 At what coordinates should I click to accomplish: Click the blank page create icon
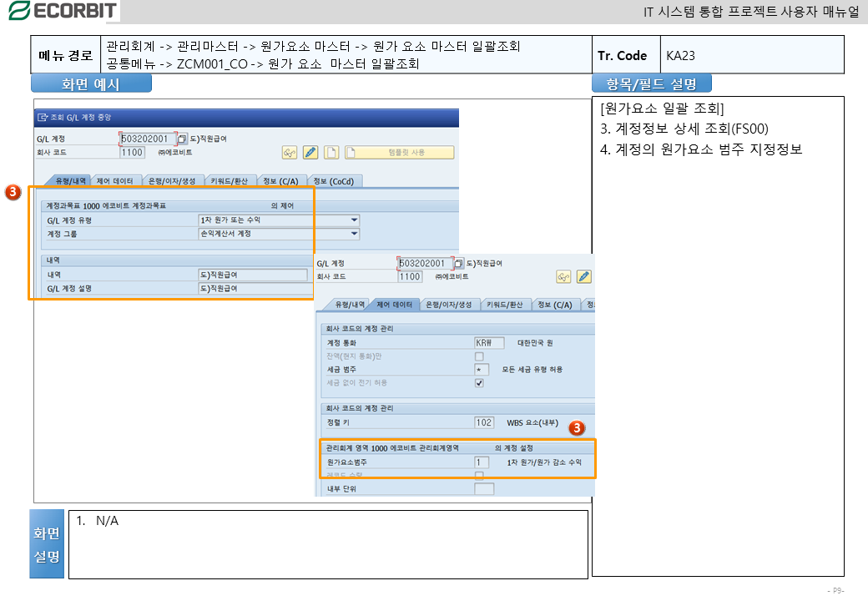tap(331, 152)
